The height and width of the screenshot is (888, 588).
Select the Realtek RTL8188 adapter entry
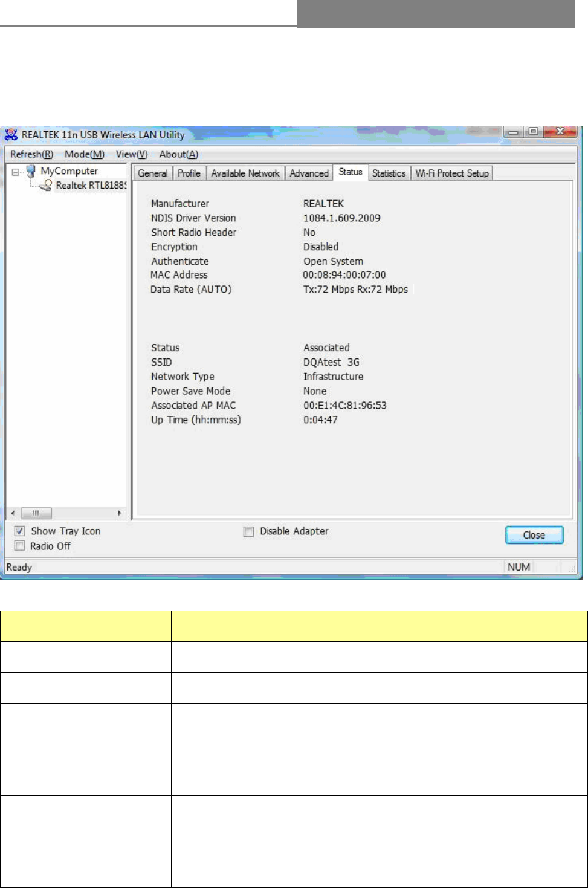(x=91, y=186)
